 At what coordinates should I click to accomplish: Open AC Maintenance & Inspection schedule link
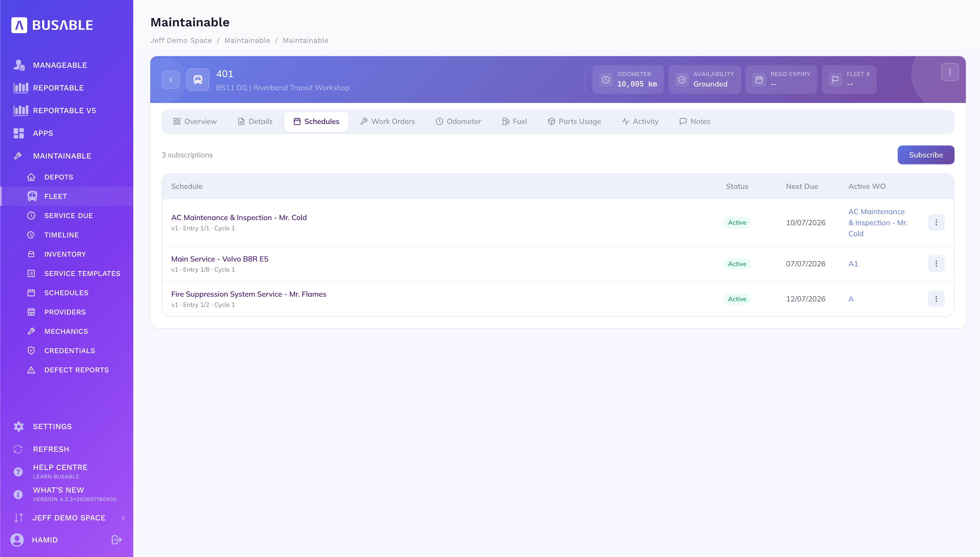[239, 217]
